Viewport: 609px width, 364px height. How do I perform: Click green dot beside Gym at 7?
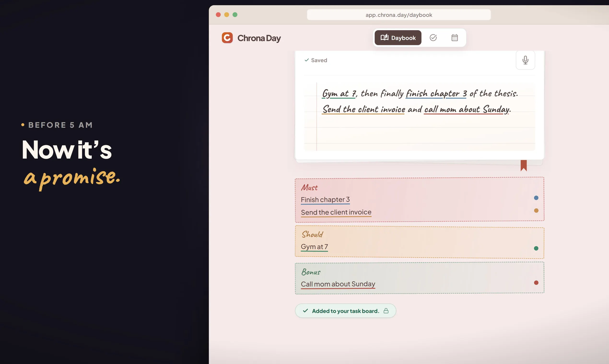tap(536, 248)
